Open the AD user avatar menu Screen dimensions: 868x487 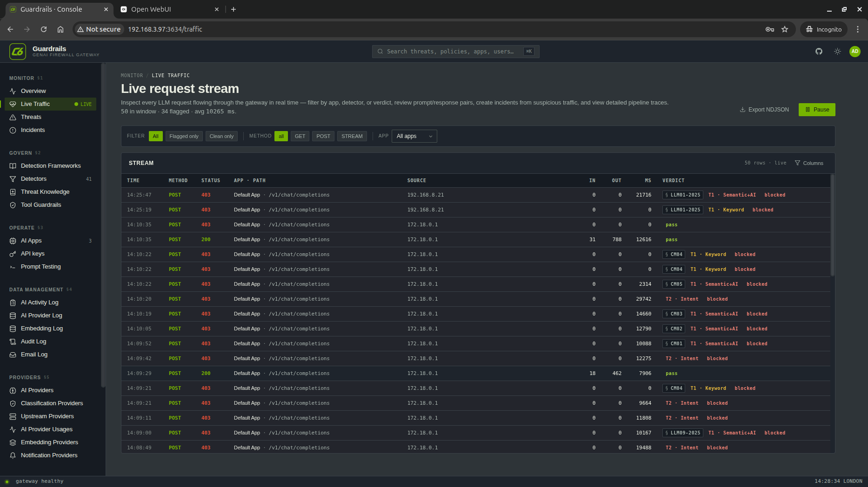tap(855, 52)
